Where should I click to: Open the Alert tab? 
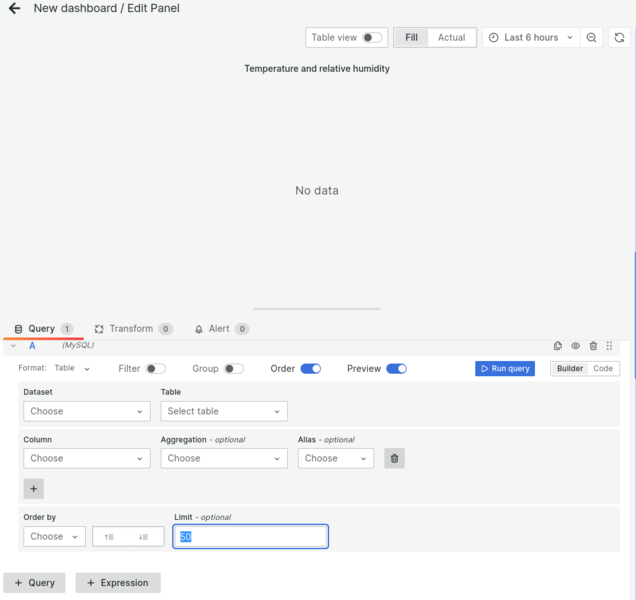click(x=221, y=329)
